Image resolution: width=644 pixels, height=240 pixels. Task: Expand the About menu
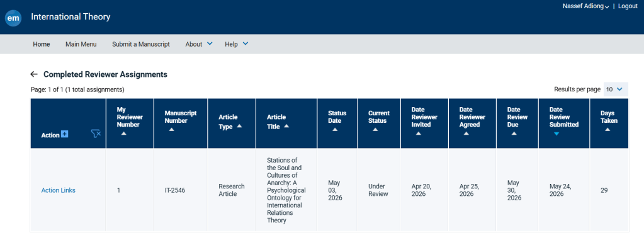click(x=199, y=44)
